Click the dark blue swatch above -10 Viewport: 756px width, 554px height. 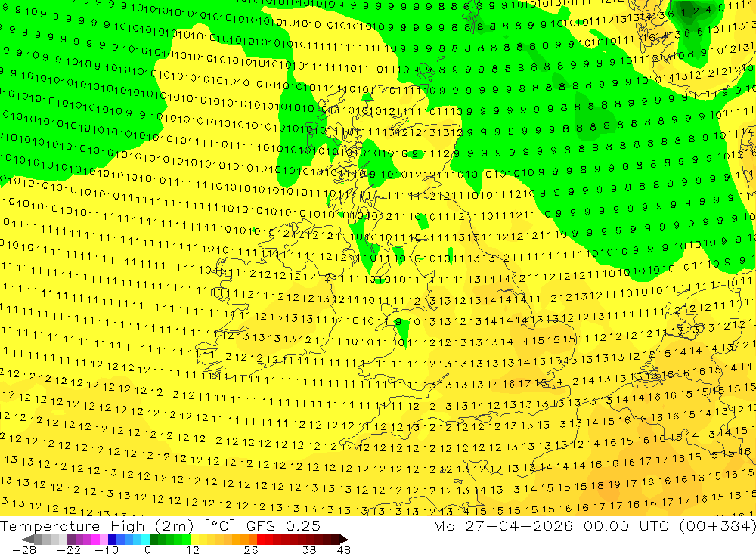click(x=113, y=539)
